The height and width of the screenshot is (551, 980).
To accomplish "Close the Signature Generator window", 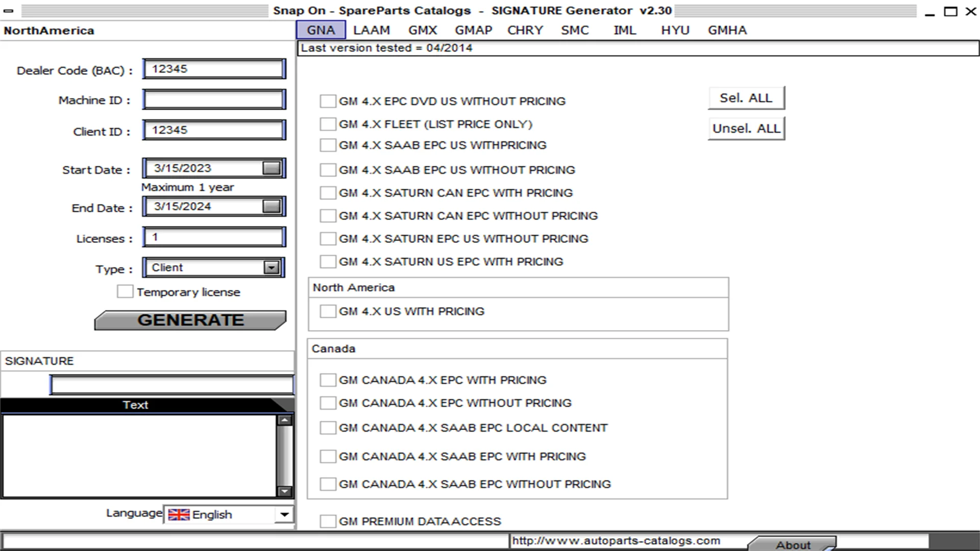I will click(x=971, y=11).
